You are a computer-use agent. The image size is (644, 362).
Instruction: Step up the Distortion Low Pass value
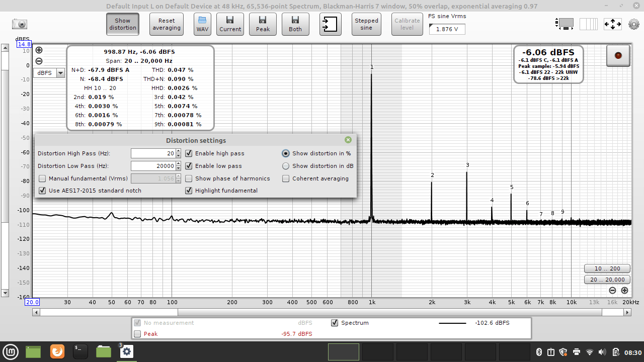click(x=178, y=163)
